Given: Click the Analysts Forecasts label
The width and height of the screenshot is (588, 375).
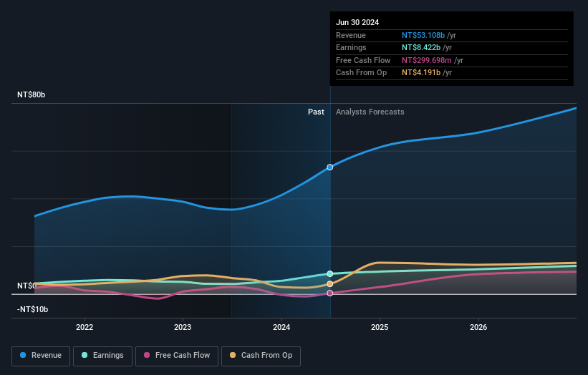Looking at the screenshot, I should 370,112.
